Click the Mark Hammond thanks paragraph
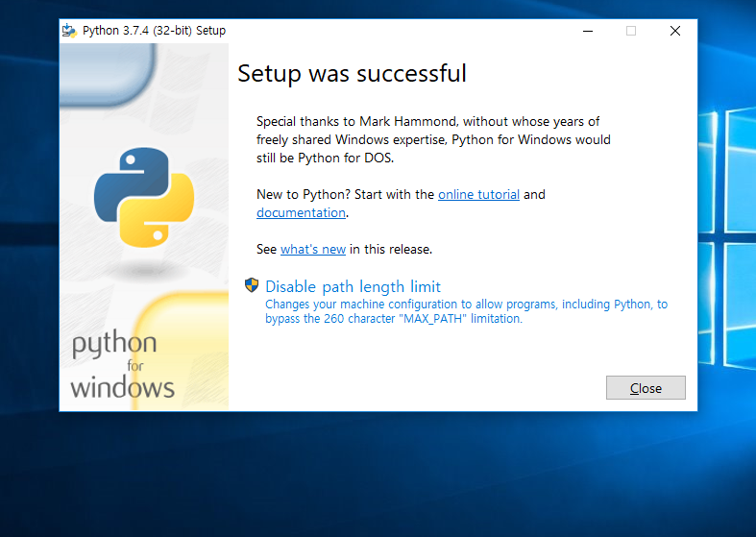Viewport: 756px width, 537px height. click(433, 140)
